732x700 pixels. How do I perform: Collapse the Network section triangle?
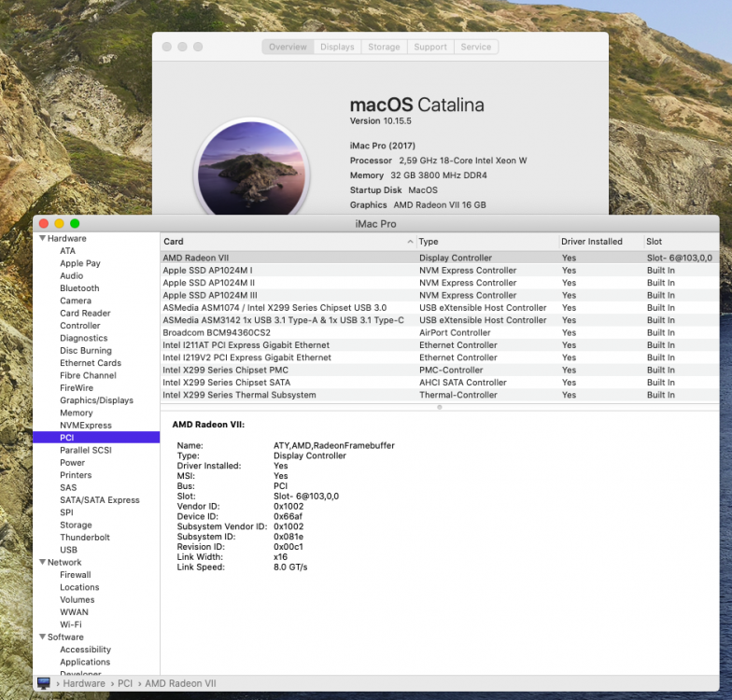[43, 562]
